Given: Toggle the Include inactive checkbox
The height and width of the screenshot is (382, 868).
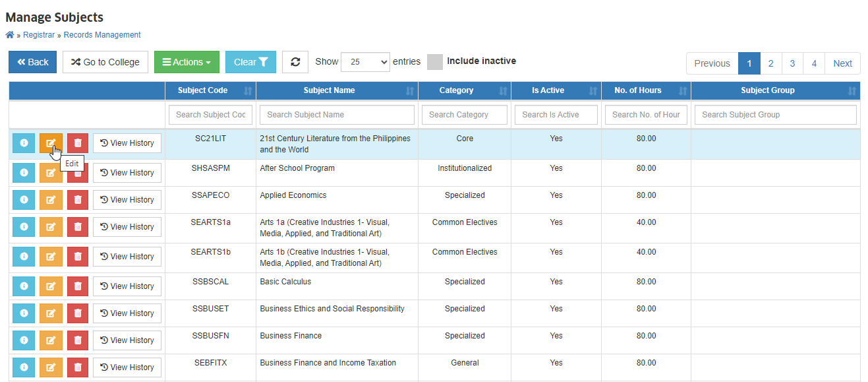Looking at the screenshot, I should [x=435, y=62].
